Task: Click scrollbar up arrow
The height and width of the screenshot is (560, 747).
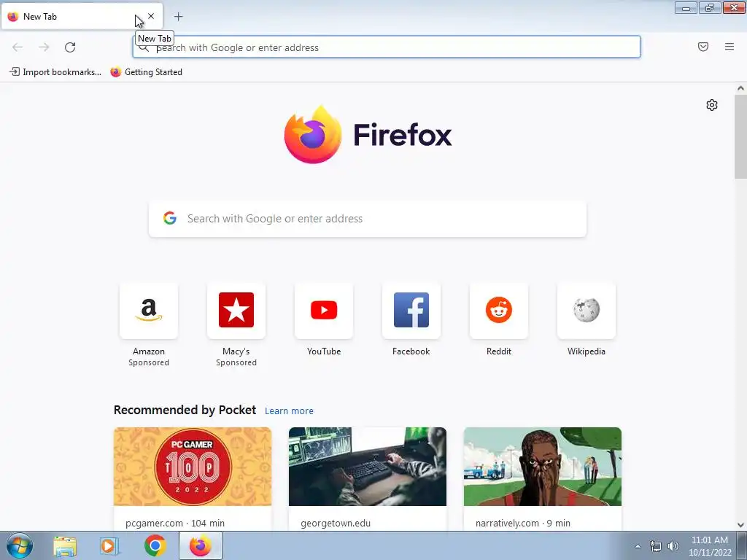Action: (x=740, y=88)
